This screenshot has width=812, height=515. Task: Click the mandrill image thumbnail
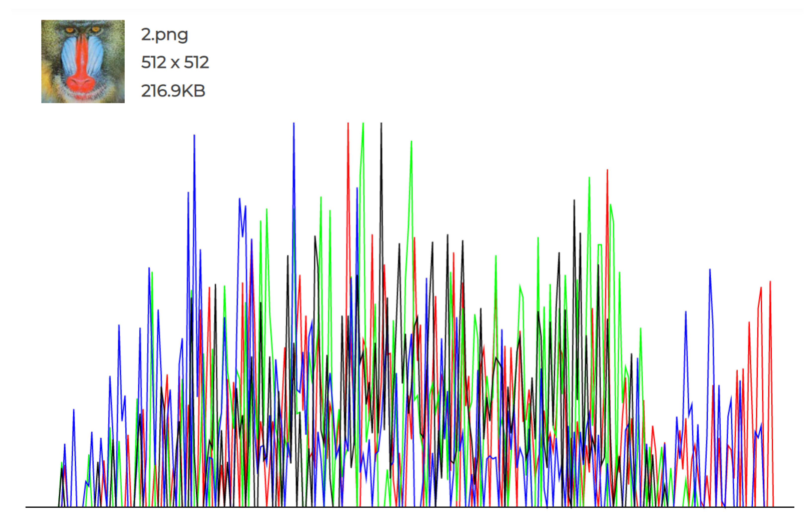[x=83, y=61]
